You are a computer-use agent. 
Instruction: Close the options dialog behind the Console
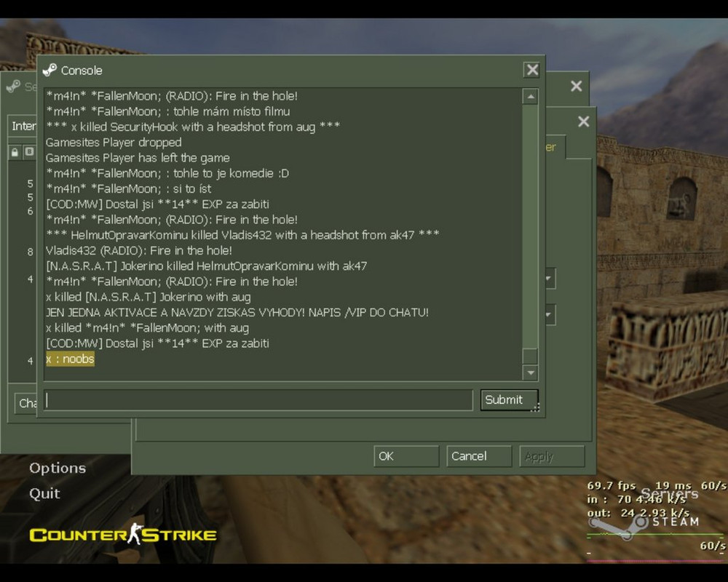(584, 121)
